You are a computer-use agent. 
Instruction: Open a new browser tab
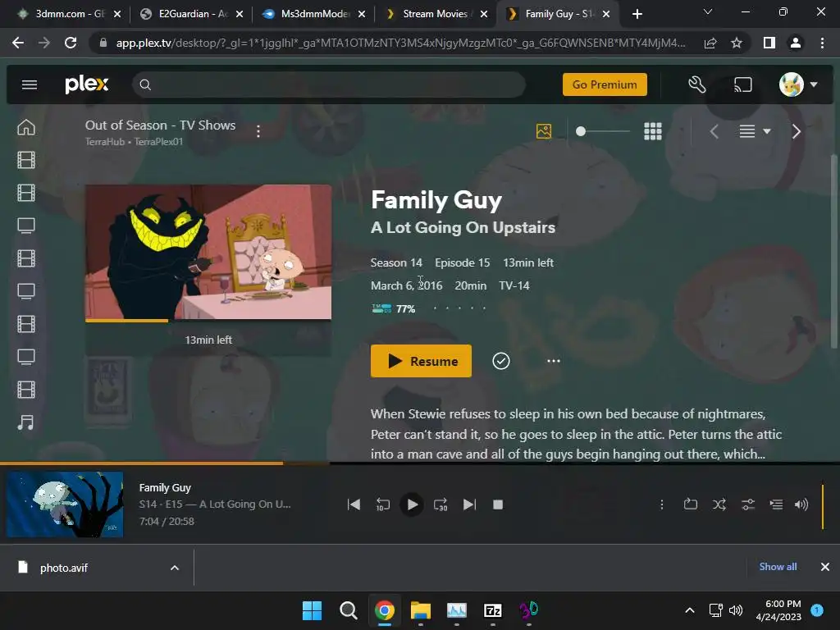637,15
